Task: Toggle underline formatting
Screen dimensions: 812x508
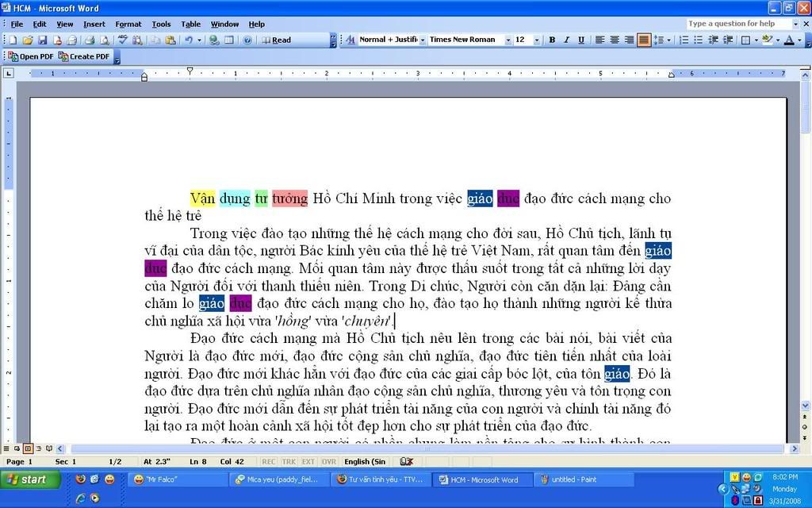Action: 581,40
